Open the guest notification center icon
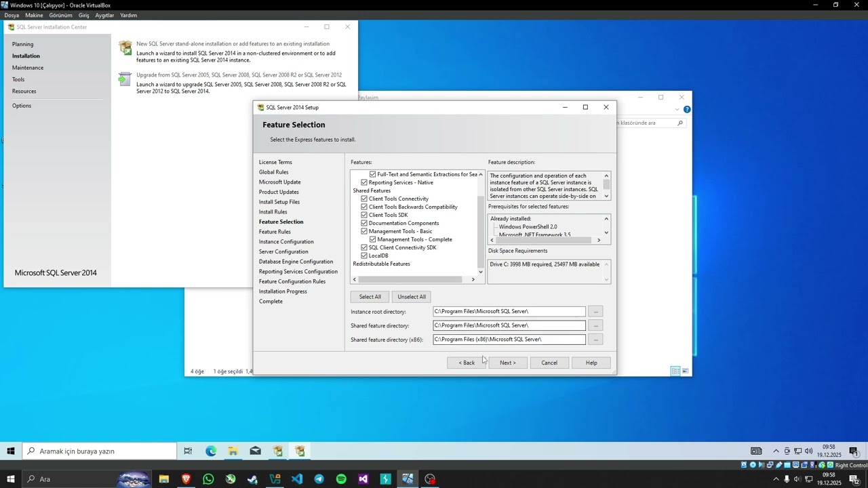 point(853,451)
